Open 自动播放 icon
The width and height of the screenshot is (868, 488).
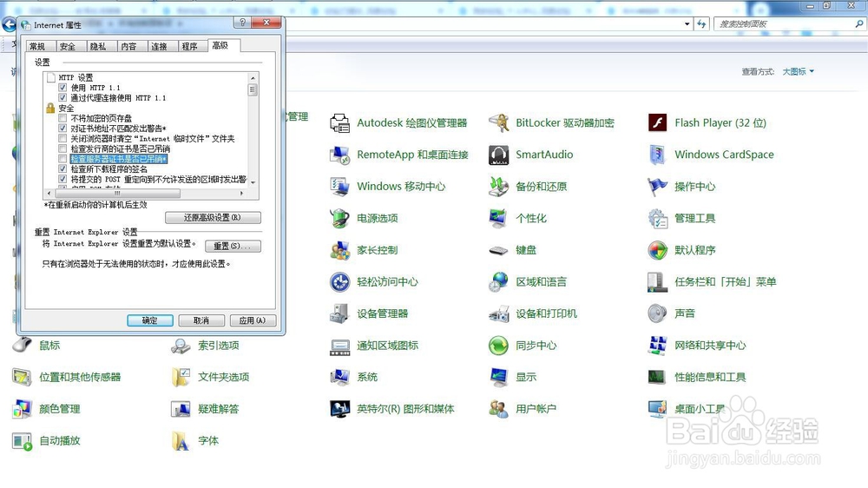pyautogui.click(x=23, y=441)
